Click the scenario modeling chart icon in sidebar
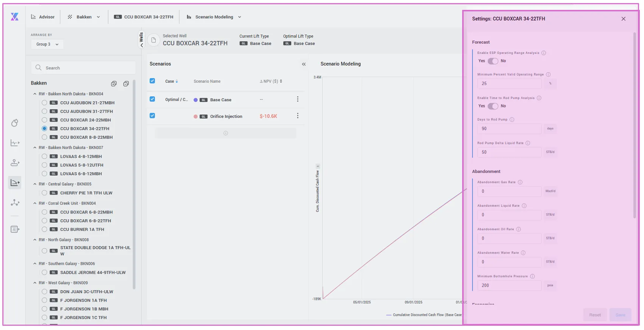Viewport: 644px width, 330px height. tap(15, 182)
